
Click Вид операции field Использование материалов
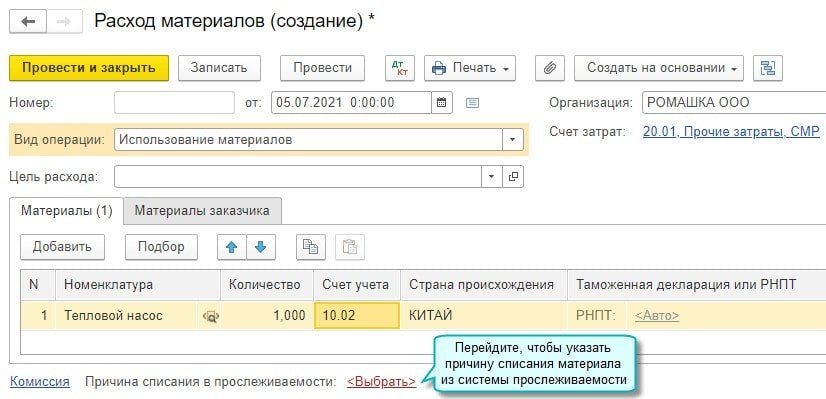(308, 140)
